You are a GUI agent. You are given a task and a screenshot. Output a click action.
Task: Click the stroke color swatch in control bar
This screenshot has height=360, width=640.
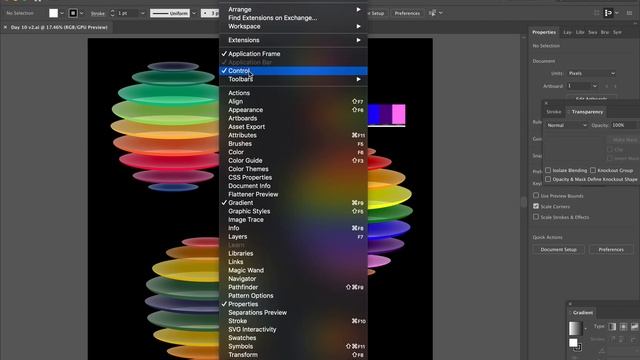(x=73, y=13)
